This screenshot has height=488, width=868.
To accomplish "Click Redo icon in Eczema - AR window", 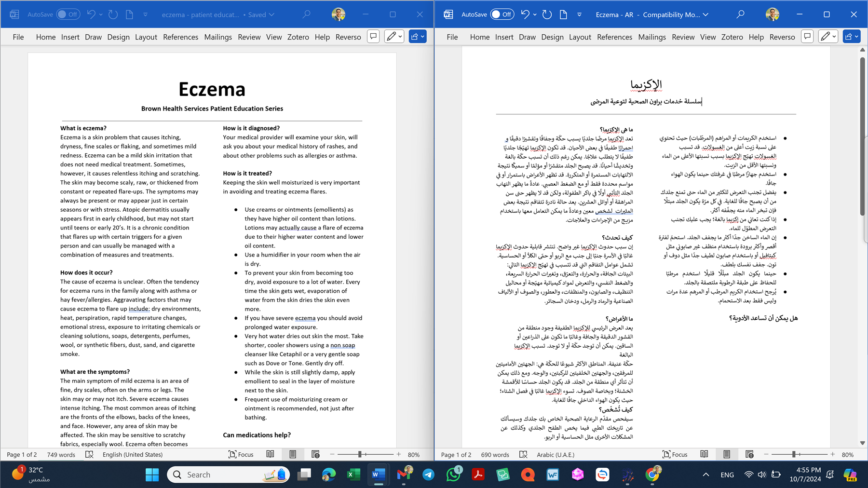I will point(547,14).
